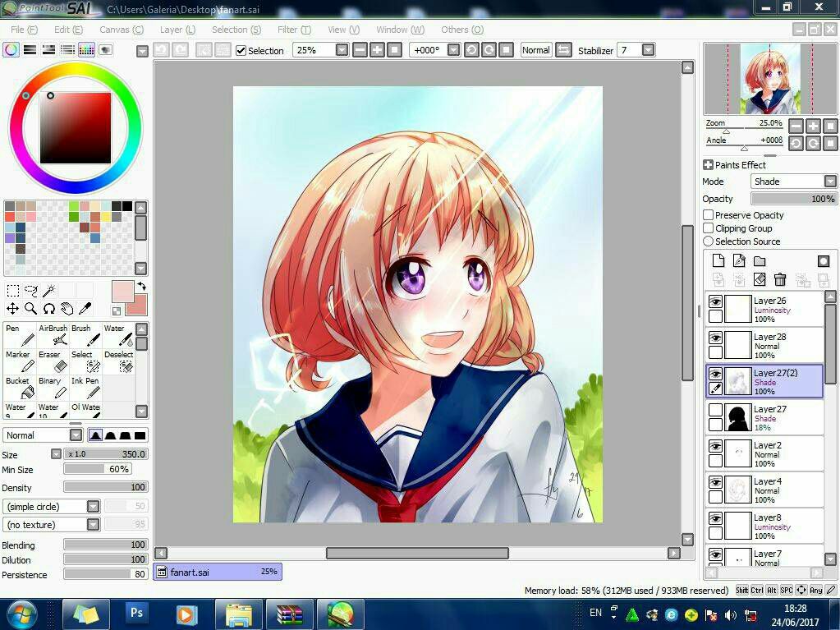
Task: Click the Normal blending view button
Action: (536, 50)
